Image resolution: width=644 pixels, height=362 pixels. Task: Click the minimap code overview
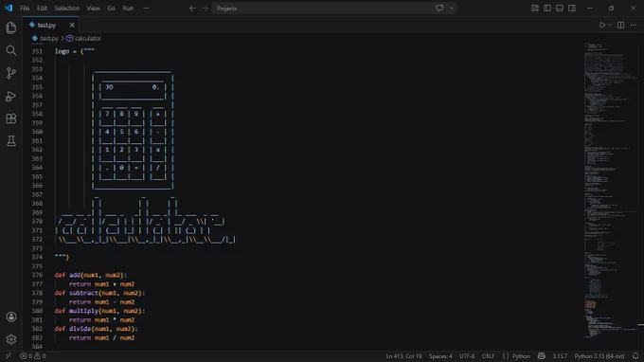click(x=611, y=190)
